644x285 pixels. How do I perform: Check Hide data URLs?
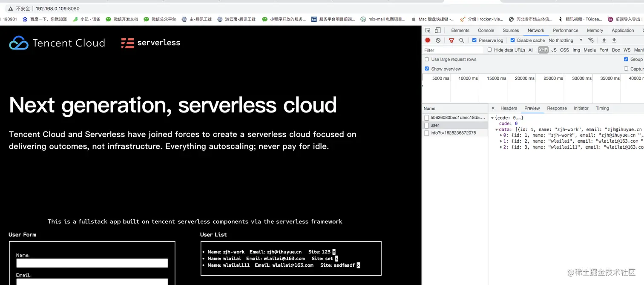point(490,50)
